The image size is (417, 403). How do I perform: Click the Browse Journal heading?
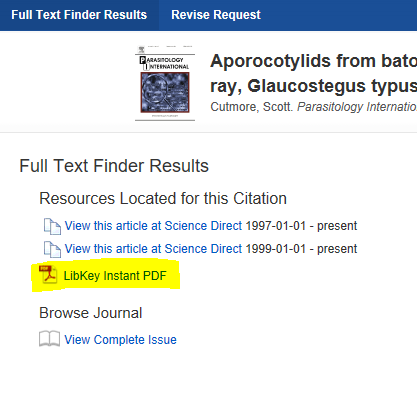(91, 313)
